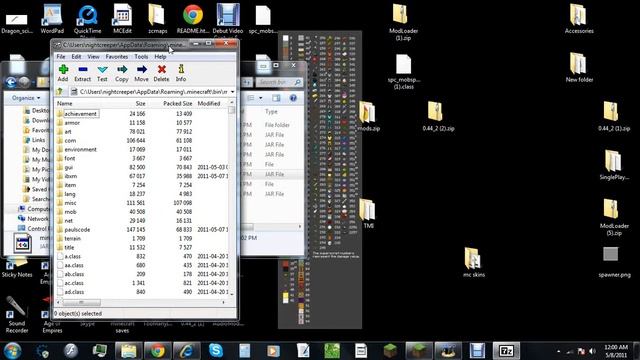Image resolution: width=640 pixels, height=360 pixels.
Task: Open the Explorer change view dropdown
Action: pos(260,98)
